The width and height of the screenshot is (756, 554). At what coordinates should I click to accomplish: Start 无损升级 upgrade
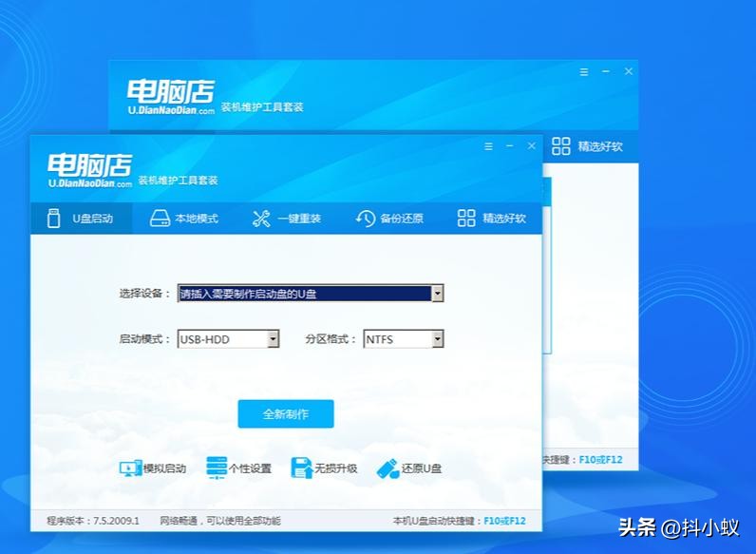[x=324, y=468]
